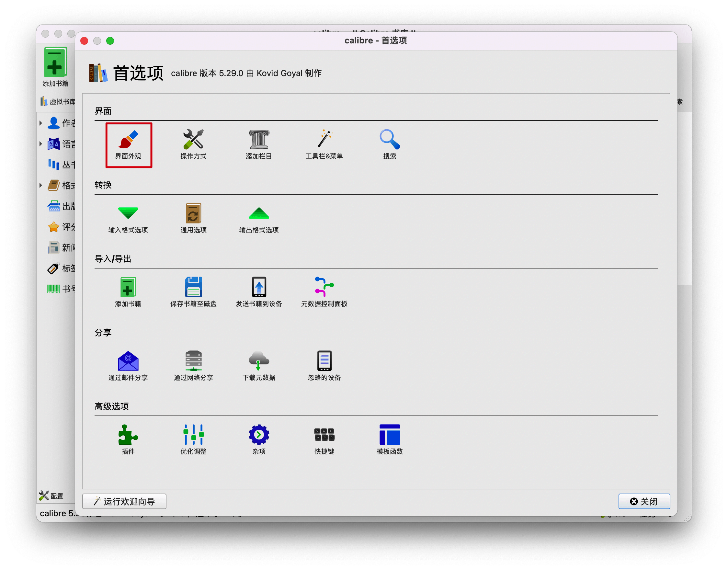
Task: Click 添加书籍 in main window toolbar
Action: 55,67
